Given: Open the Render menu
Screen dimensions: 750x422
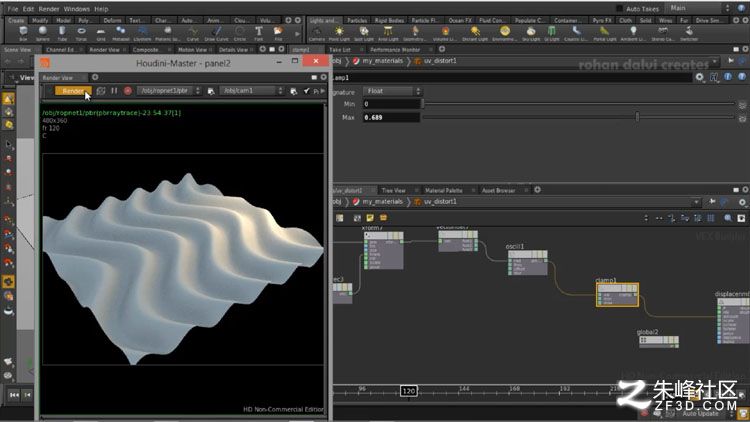Looking at the screenshot, I should (x=49, y=9).
